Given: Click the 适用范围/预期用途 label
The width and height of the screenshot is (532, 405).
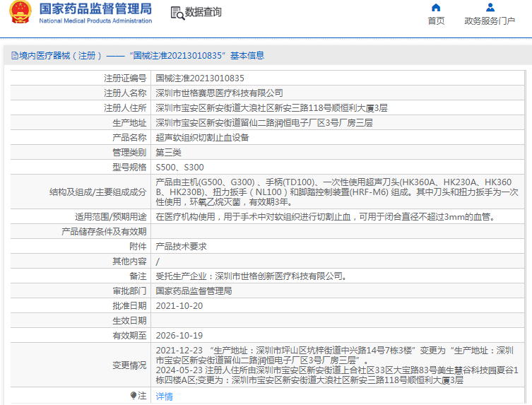Looking at the screenshot, I should coord(111,216).
